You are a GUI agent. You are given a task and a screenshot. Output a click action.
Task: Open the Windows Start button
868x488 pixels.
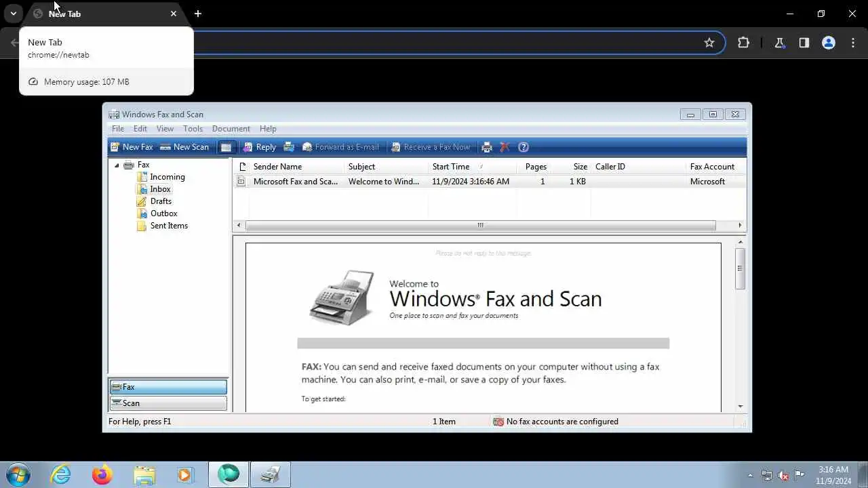coord(18,474)
